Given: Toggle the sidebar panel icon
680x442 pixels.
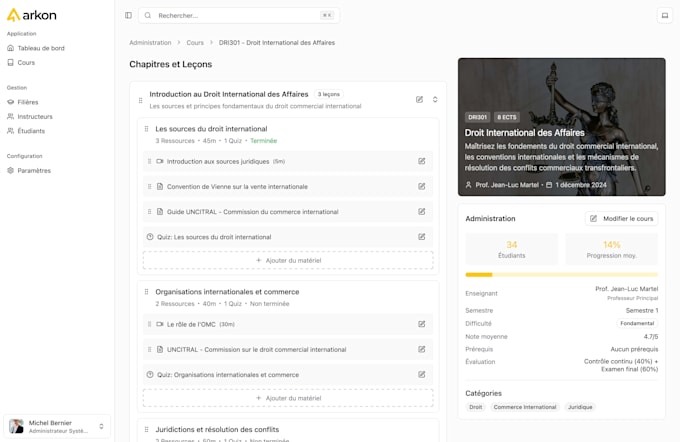Looking at the screenshot, I should (128, 15).
